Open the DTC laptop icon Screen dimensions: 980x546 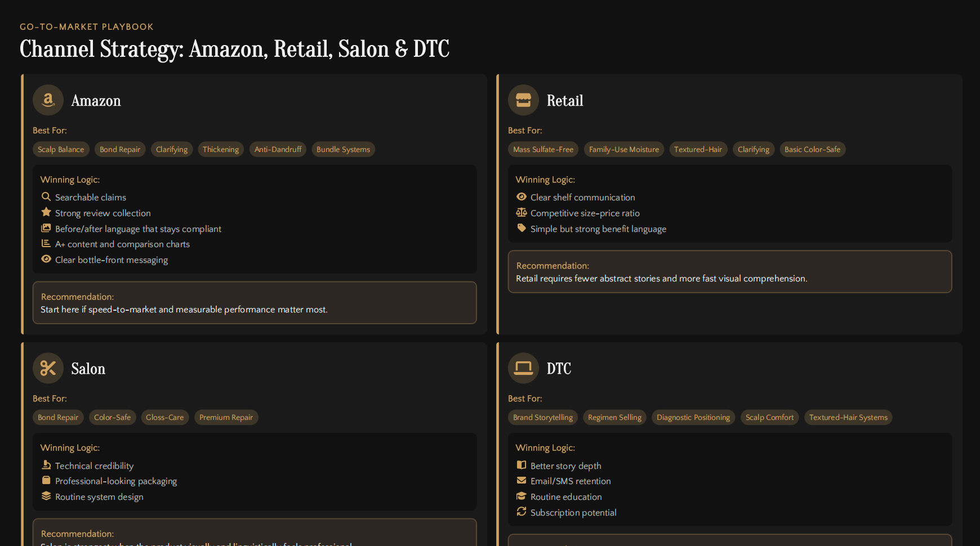523,368
